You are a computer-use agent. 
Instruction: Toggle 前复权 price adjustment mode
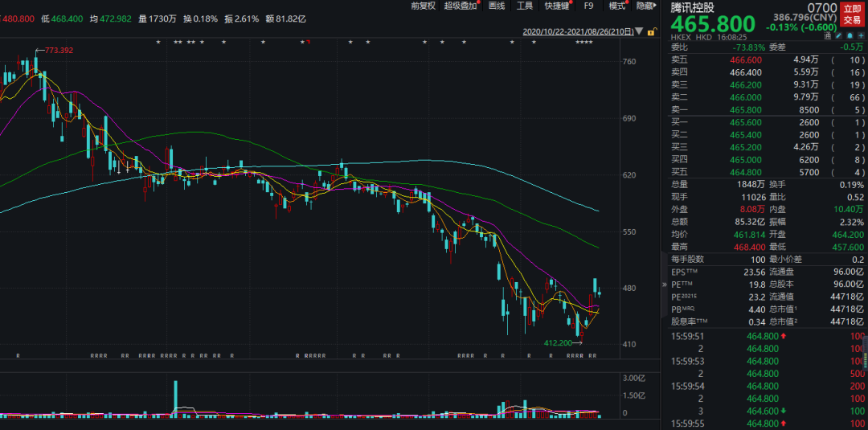click(x=422, y=6)
